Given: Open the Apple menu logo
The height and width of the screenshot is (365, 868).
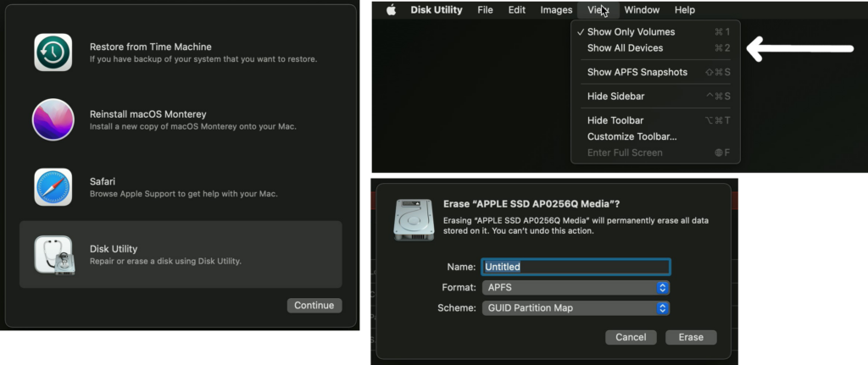Looking at the screenshot, I should pyautogui.click(x=392, y=10).
